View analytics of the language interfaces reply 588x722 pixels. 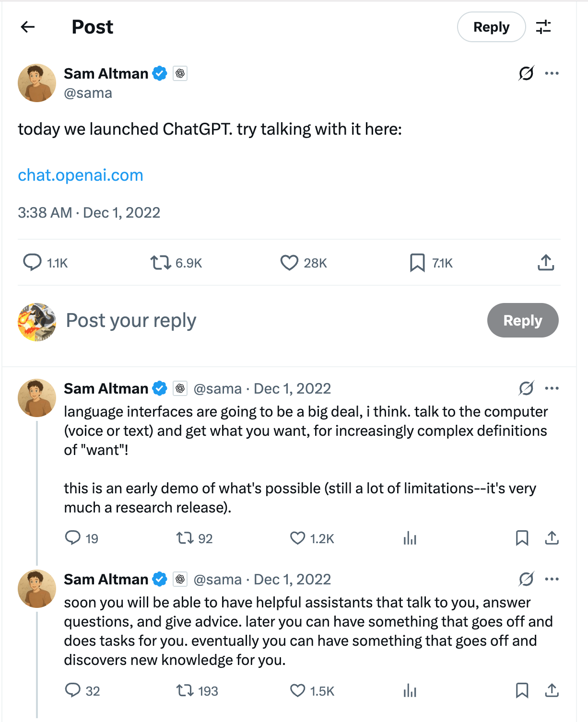tap(410, 538)
